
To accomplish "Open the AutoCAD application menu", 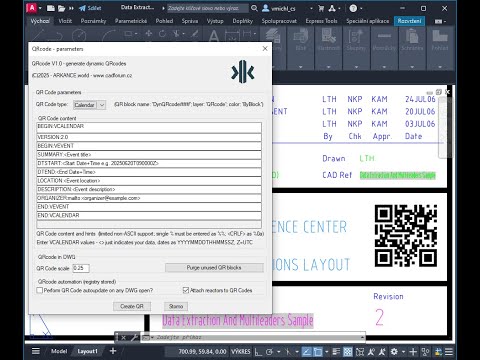I will (32, 8).
